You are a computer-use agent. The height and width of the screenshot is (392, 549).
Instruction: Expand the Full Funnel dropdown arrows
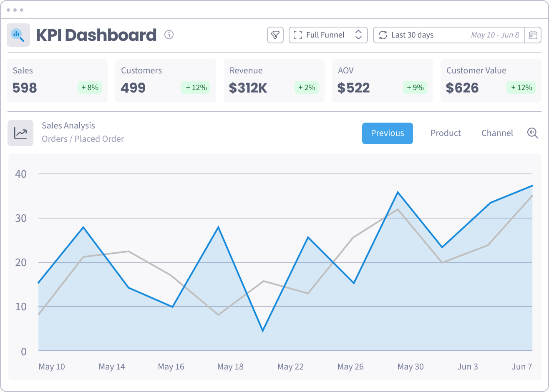click(x=358, y=35)
